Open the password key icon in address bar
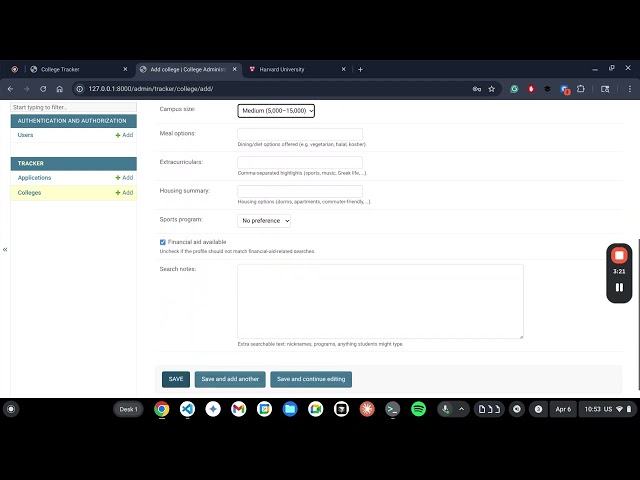Screen dimensions: 640x480 477,89
